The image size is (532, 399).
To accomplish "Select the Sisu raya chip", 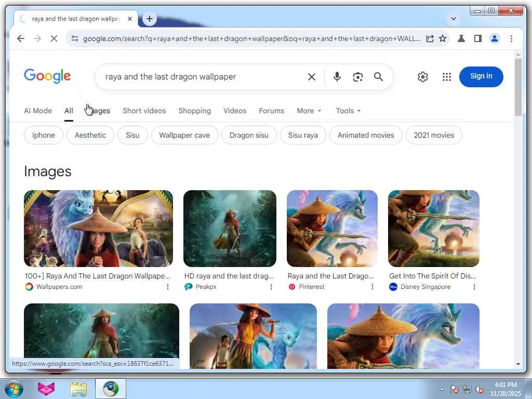I will coord(303,135).
